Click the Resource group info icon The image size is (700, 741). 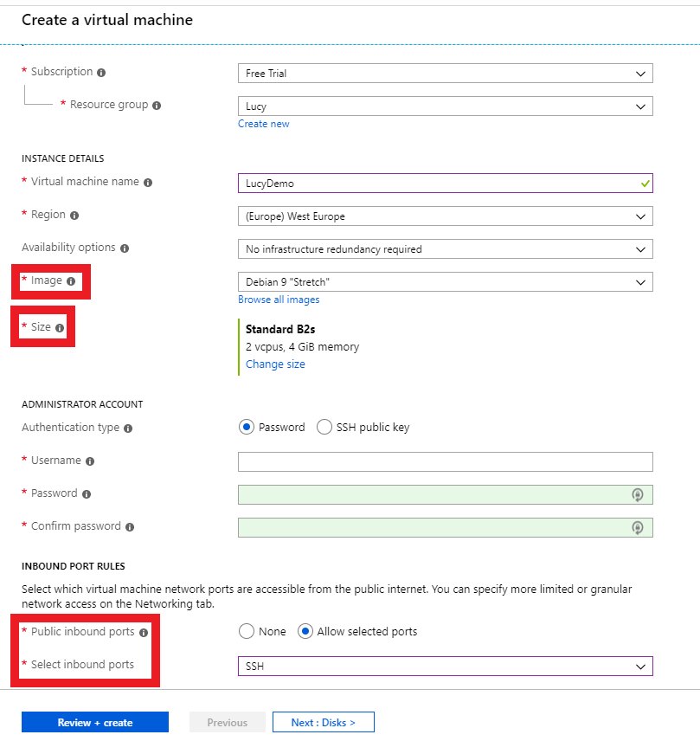point(157,106)
